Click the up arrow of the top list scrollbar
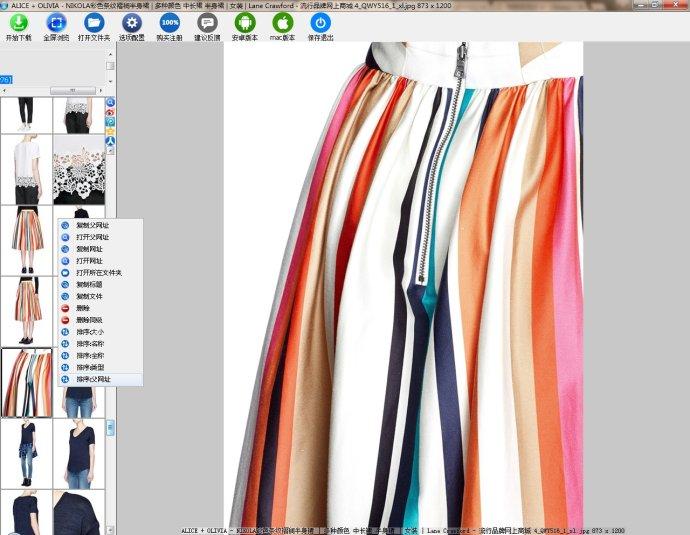690x535 pixels. point(110,54)
